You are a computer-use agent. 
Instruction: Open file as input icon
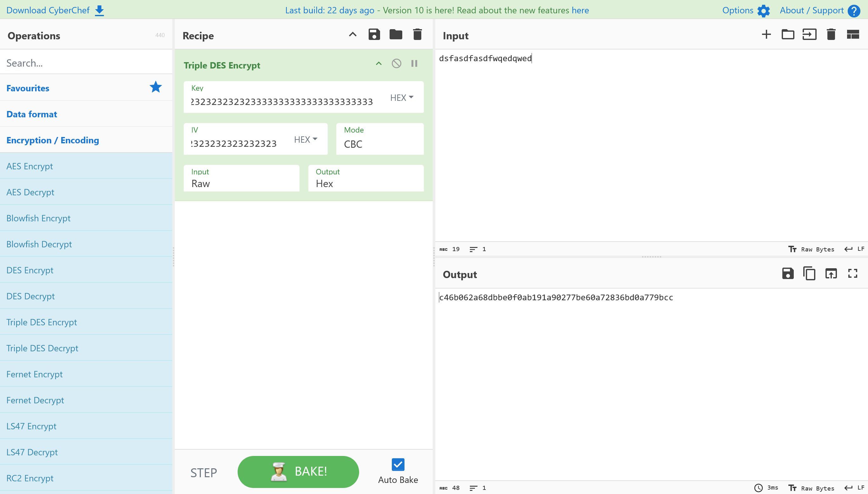810,34
